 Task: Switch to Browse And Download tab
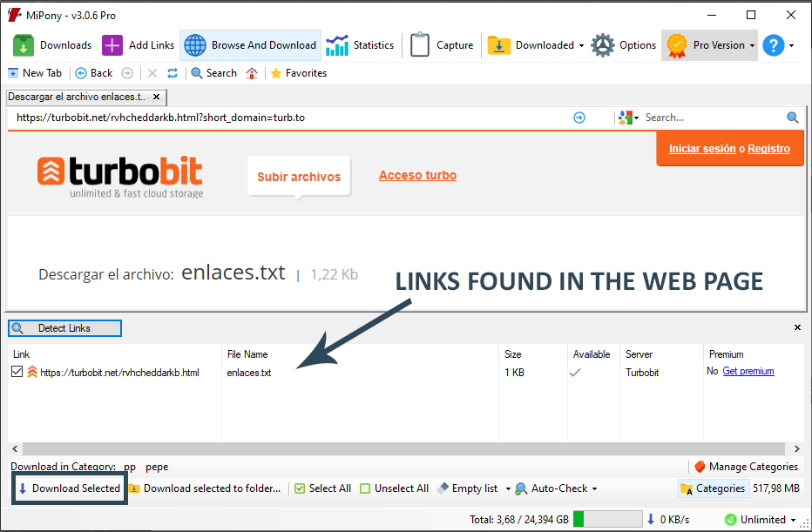pyautogui.click(x=251, y=45)
